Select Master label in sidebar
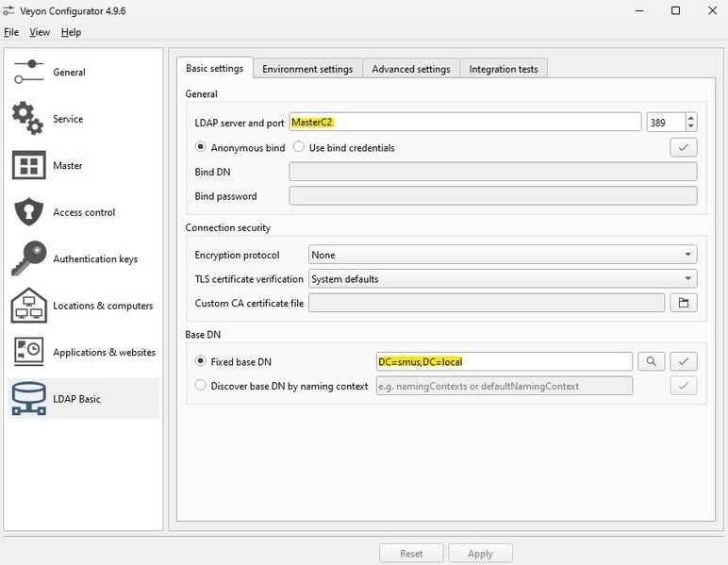Image resolution: width=728 pixels, height=565 pixels. tap(67, 165)
